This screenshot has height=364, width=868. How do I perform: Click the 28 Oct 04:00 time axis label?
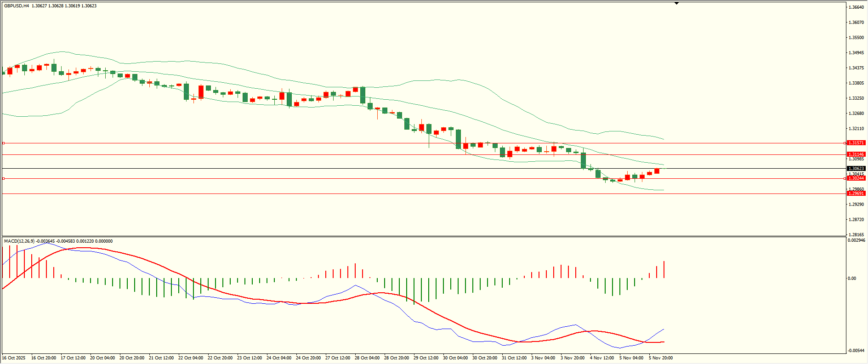click(x=367, y=358)
